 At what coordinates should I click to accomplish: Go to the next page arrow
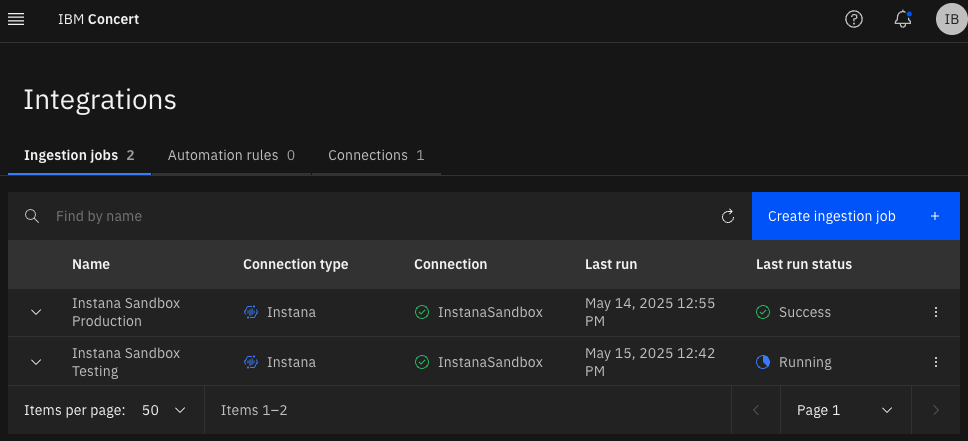tap(936, 410)
